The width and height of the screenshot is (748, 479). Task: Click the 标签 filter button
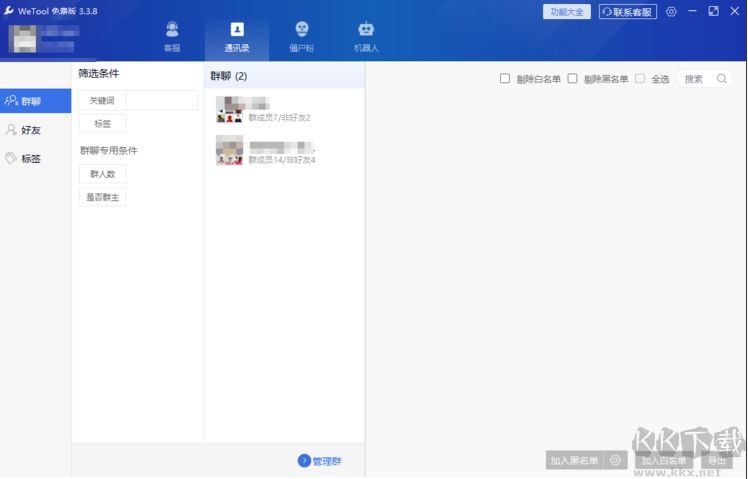pyautogui.click(x=103, y=124)
